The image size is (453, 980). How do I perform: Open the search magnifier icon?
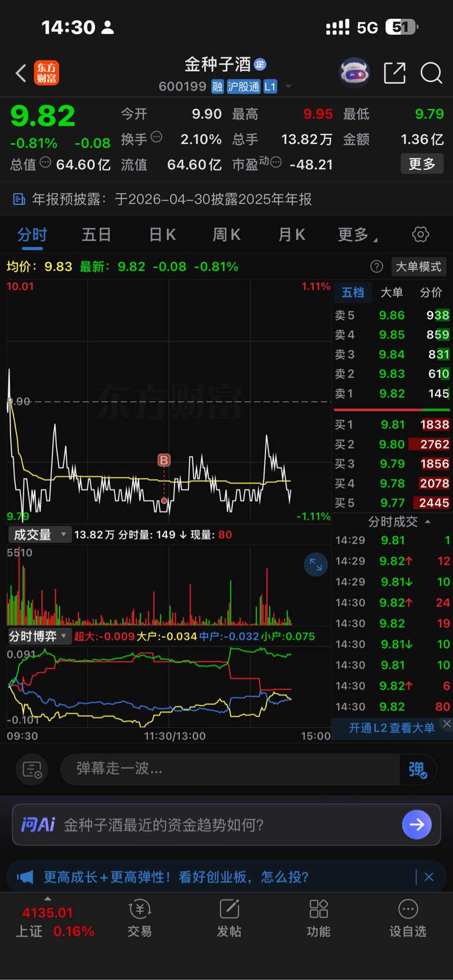431,73
